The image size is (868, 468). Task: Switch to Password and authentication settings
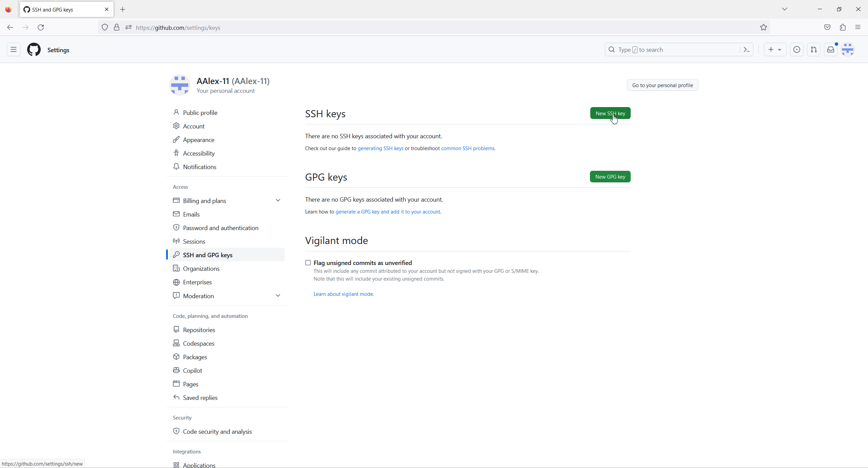221,227
